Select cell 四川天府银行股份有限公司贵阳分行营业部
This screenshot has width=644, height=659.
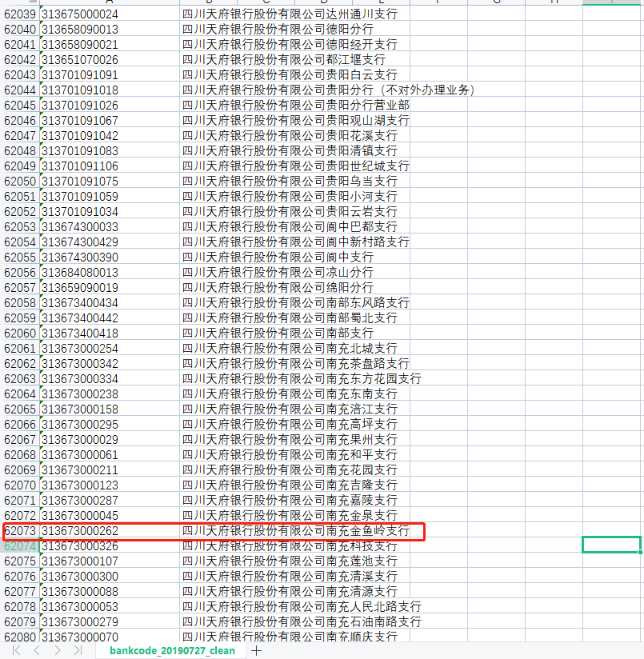(x=295, y=106)
